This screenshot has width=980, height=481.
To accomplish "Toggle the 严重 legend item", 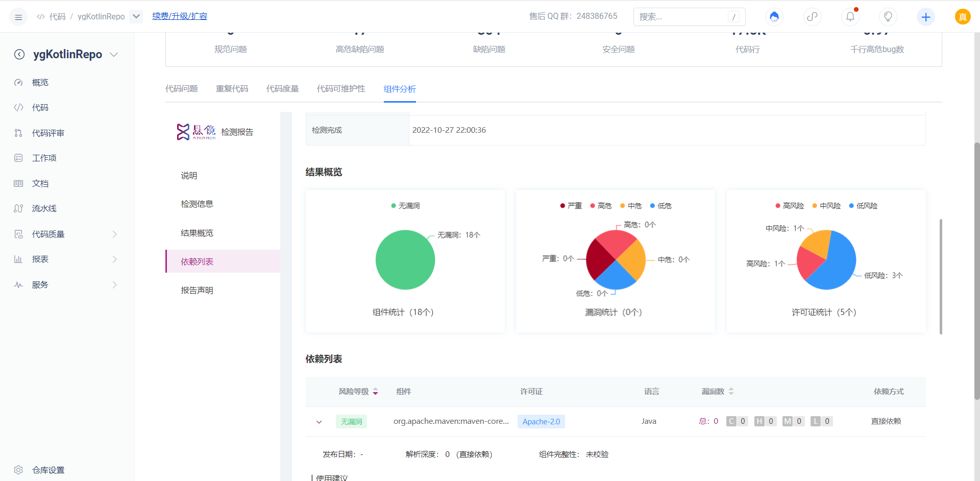I will point(571,206).
